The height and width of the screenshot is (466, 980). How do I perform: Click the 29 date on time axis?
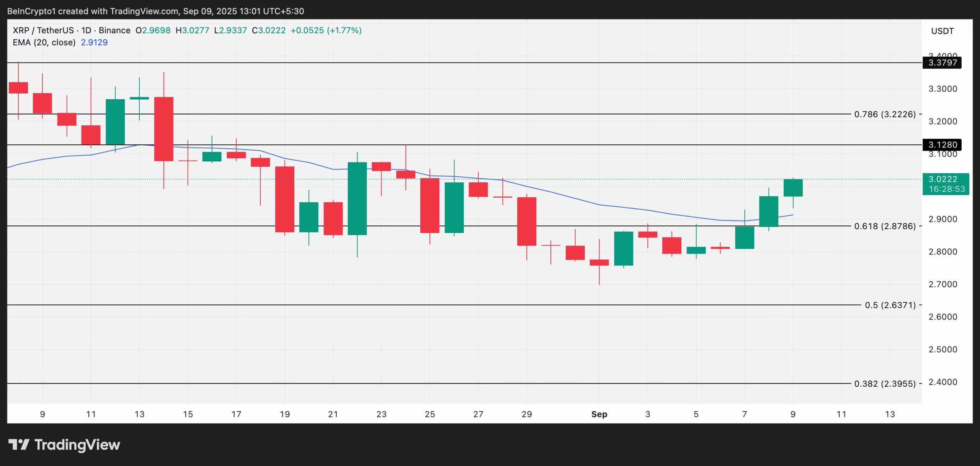click(x=527, y=414)
